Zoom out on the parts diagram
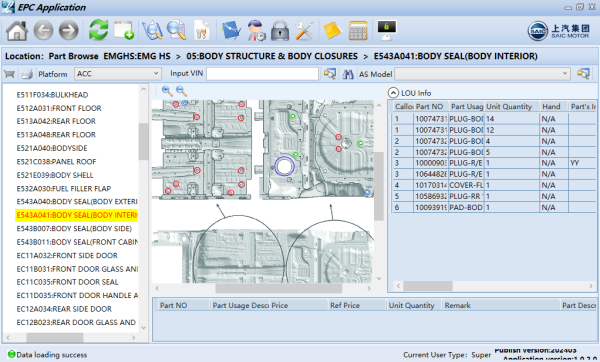This screenshot has width=600, height=362. [181, 91]
